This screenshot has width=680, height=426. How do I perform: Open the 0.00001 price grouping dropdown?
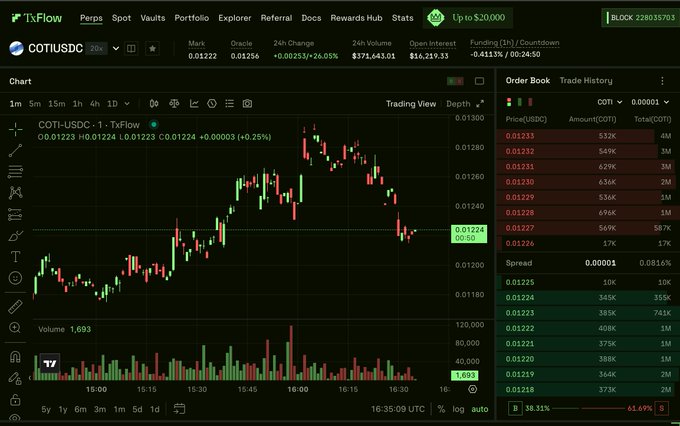[x=650, y=102]
